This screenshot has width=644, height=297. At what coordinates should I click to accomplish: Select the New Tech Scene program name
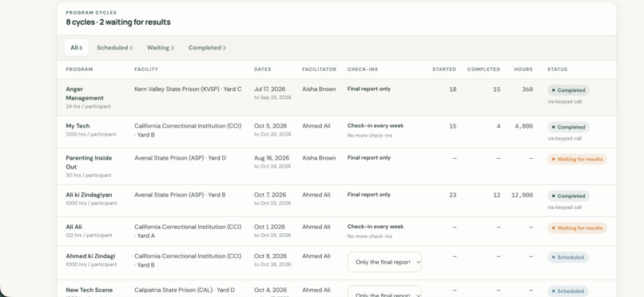click(x=89, y=290)
